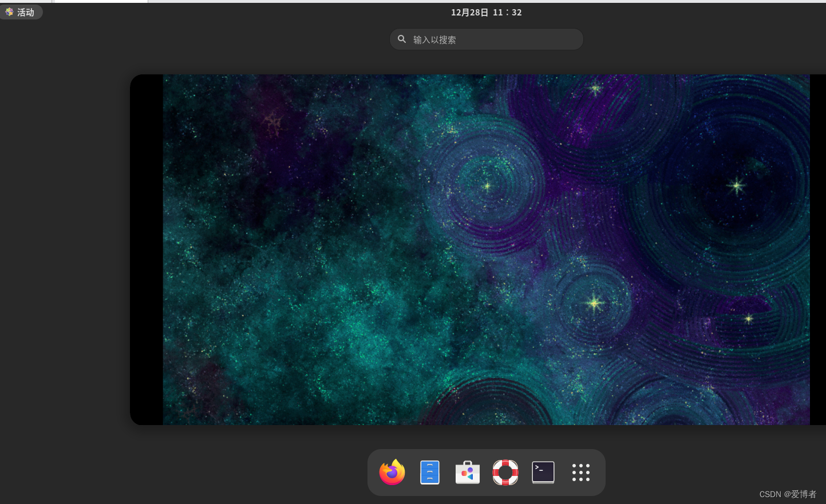Click the search magnifier icon
The image size is (826, 504).
coord(402,39)
